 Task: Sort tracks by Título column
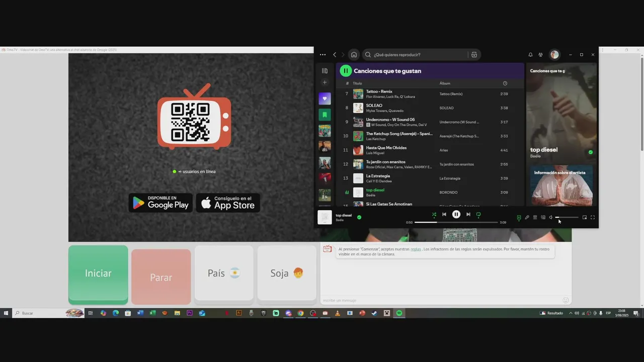[357, 83]
